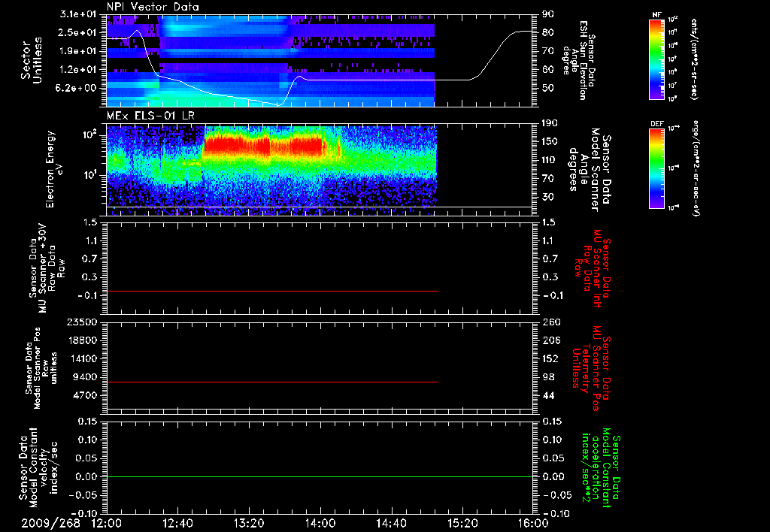Click the 23500 Scanner Pos tick value
Screen dimensions: 770x532
(x=80, y=322)
